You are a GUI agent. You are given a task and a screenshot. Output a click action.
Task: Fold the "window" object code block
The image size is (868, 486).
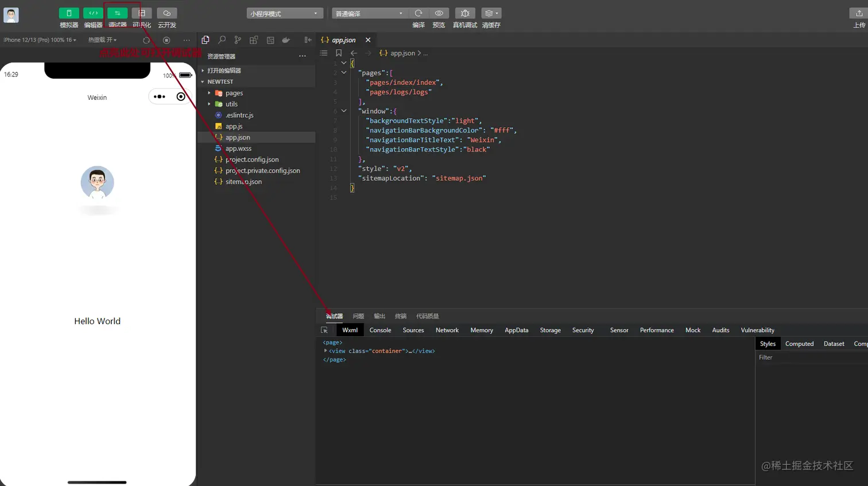tap(344, 111)
